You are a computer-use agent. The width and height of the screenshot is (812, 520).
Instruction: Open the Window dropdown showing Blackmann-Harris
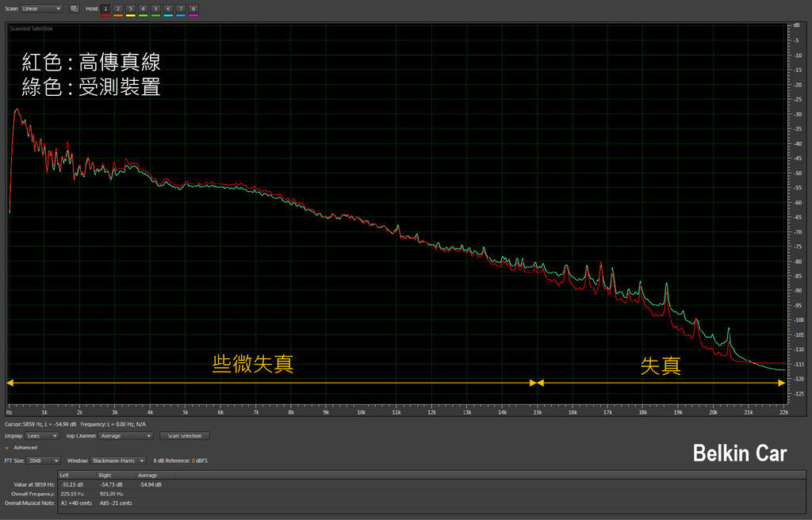(x=118, y=460)
